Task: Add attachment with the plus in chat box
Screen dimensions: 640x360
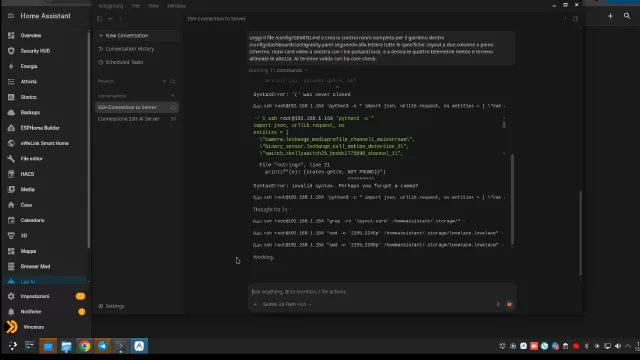Action: 256,304
